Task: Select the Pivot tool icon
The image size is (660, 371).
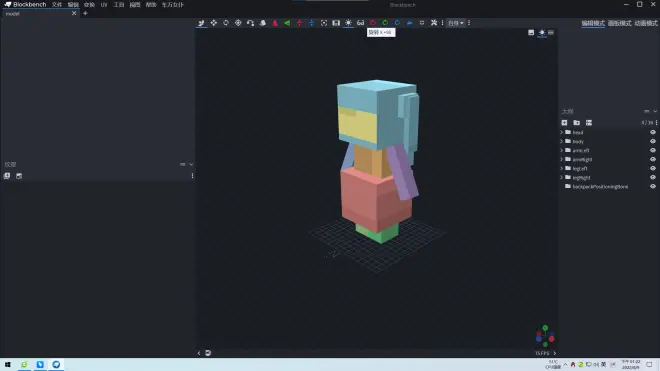Action: (x=238, y=23)
